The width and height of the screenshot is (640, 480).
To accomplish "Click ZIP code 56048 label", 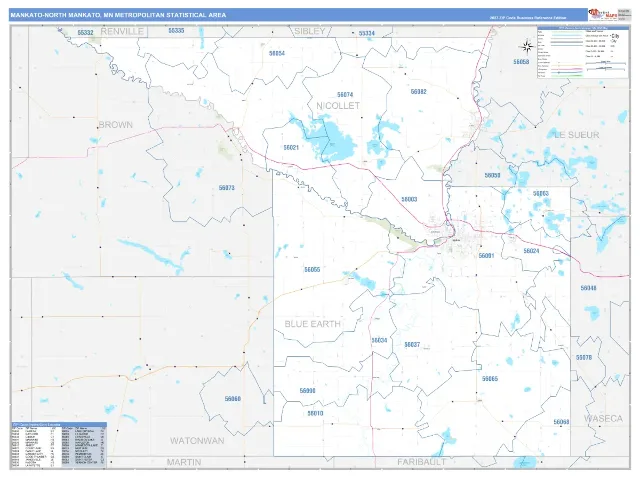I will point(588,288).
